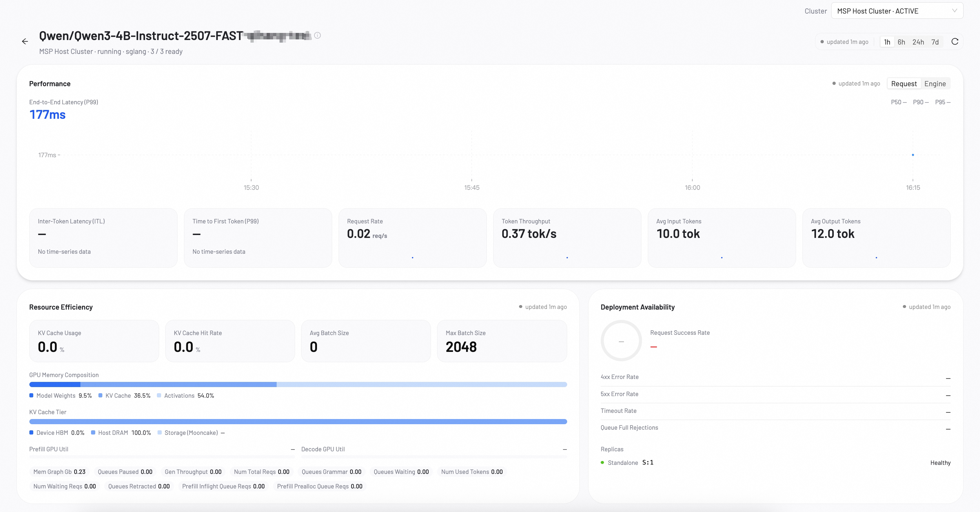Select the 1h time range

tap(887, 42)
